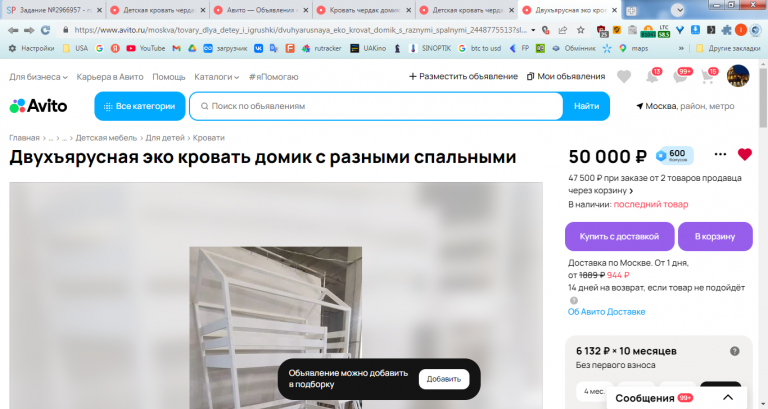Screen dimensions: 768x409
Task: Close the Двухъярусная эко кровать tab
Action: (614, 10)
